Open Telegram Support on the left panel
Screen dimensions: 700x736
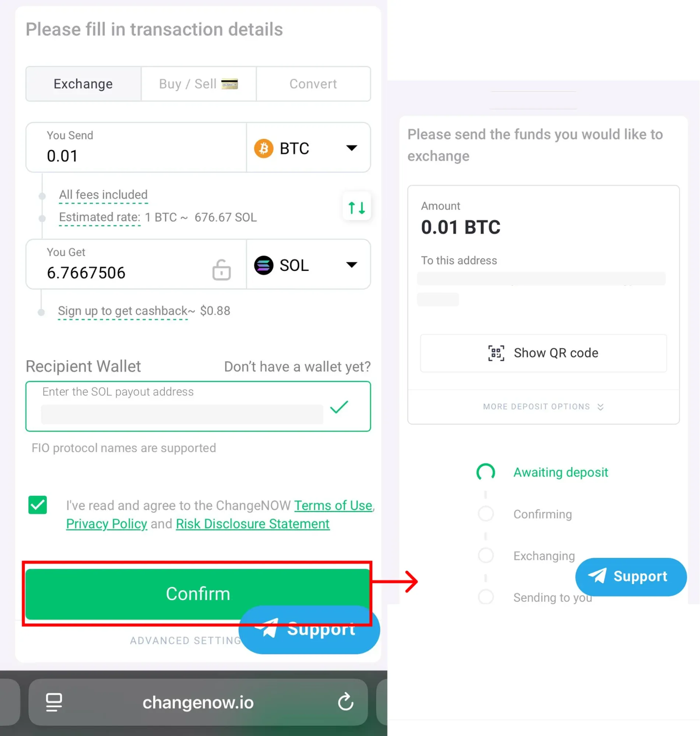[309, 630]
